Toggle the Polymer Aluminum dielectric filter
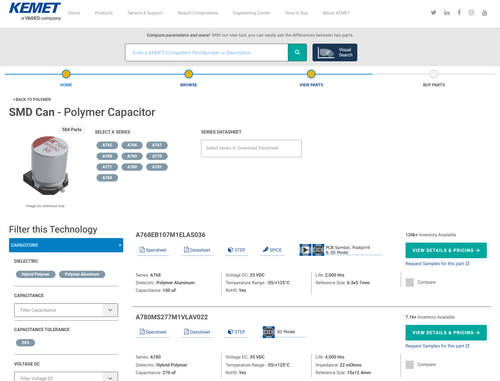This screenshot has height=381, width=500. tap(82, 274)
